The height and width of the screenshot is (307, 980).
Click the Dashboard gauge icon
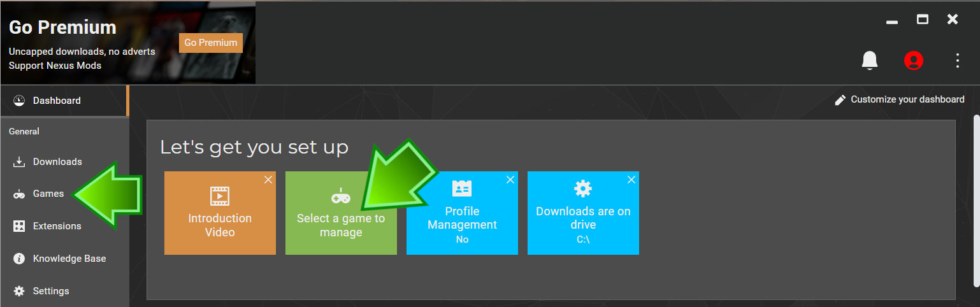[19, 101]
